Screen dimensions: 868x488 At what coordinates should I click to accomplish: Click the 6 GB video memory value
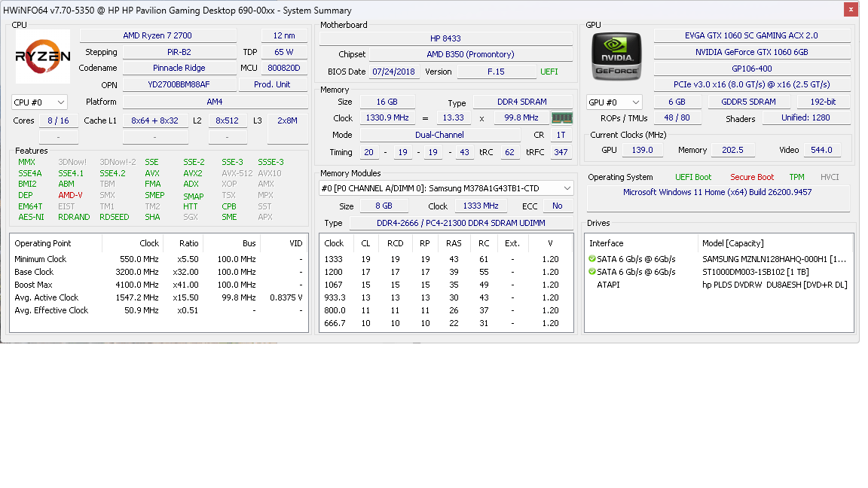click(x=677, y=102)
